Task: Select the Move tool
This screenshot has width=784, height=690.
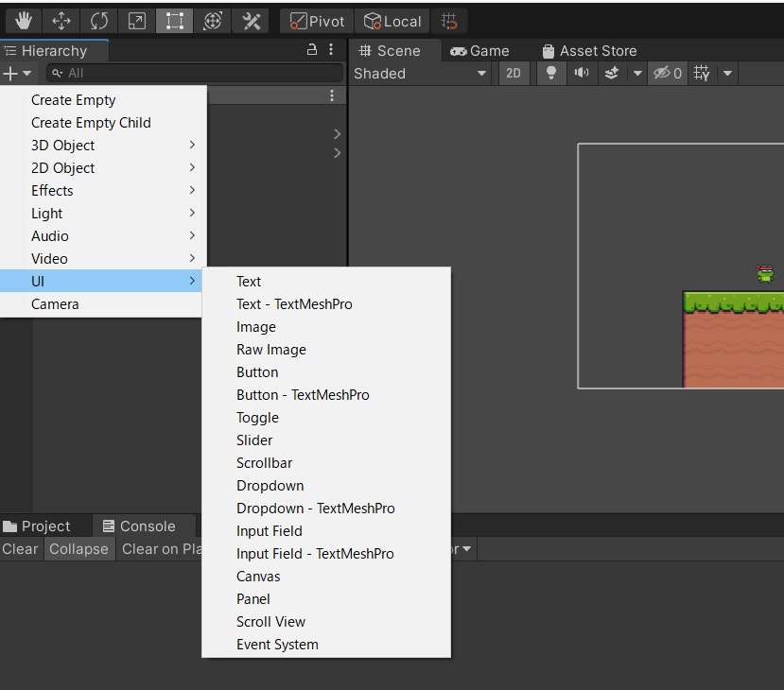Action: click(x=61, y=21)
